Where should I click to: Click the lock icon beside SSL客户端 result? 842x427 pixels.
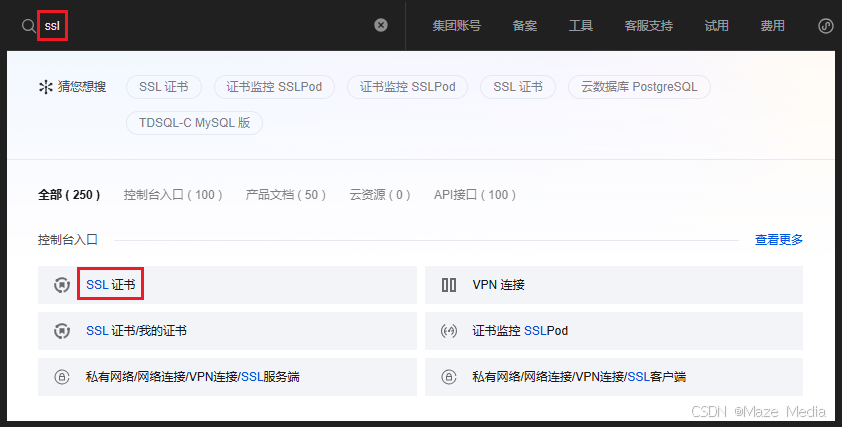point(449,377)
